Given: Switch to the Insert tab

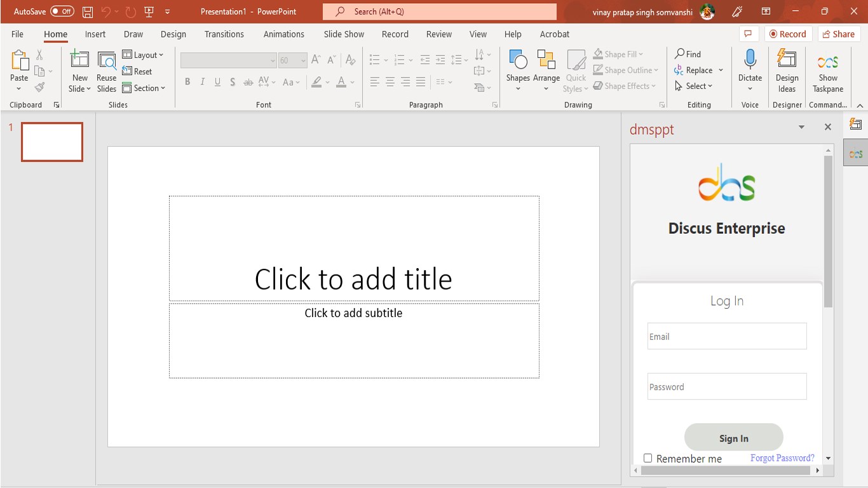Looking at the screenshot, I should point(95,34).
